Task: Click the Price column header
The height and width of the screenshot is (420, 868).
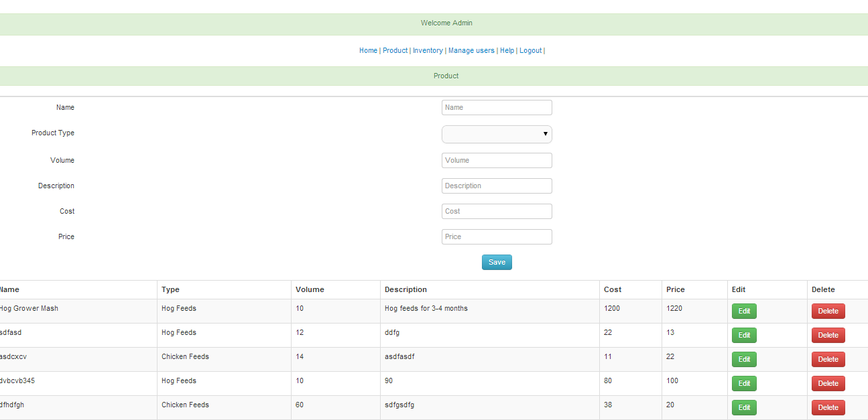Action: click(676, 289)
